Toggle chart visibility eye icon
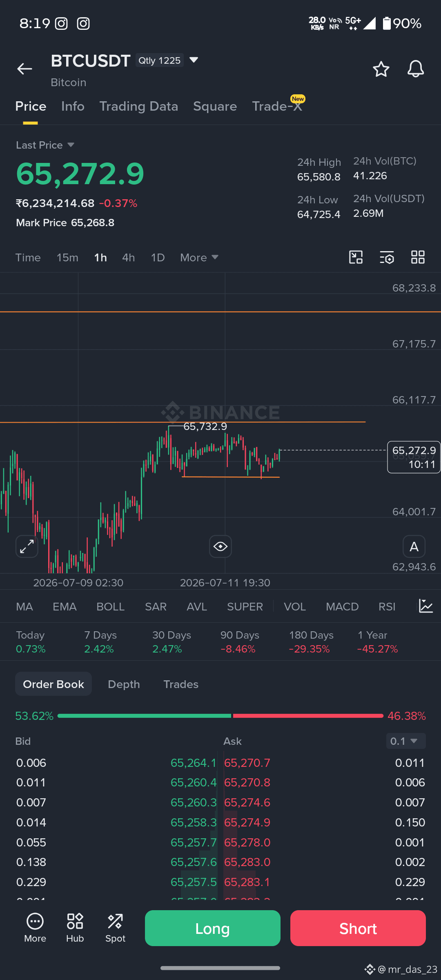Screen dimensions: 441x980 point(220,546)
